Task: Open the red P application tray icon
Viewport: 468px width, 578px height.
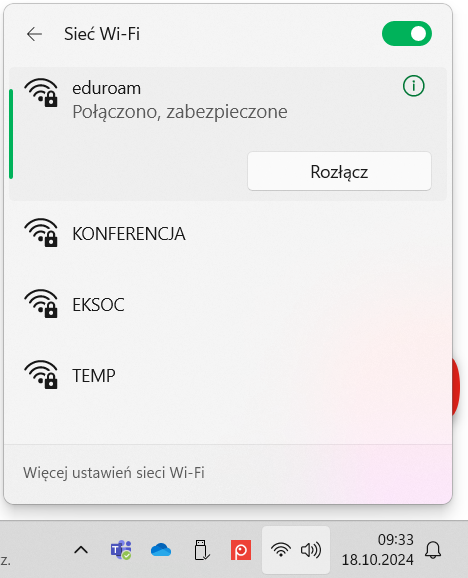Action: (x=241, y=550)
